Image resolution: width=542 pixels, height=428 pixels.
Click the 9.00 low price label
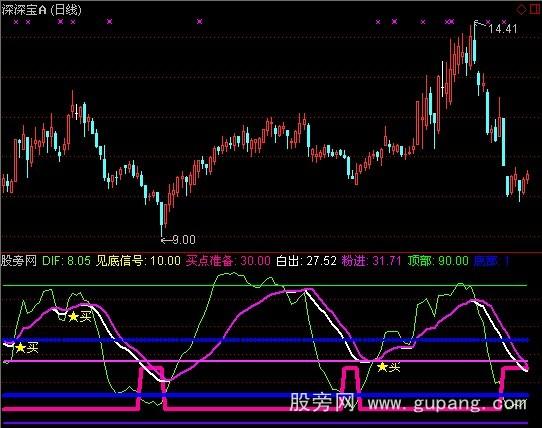pyautogui.click(x=184, y=239)
